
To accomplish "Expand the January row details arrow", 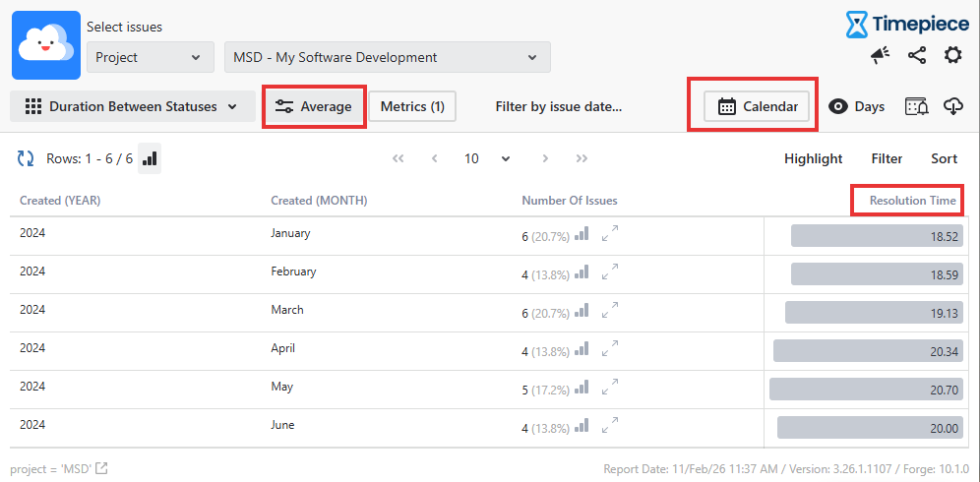I will [x=611, y=234].
